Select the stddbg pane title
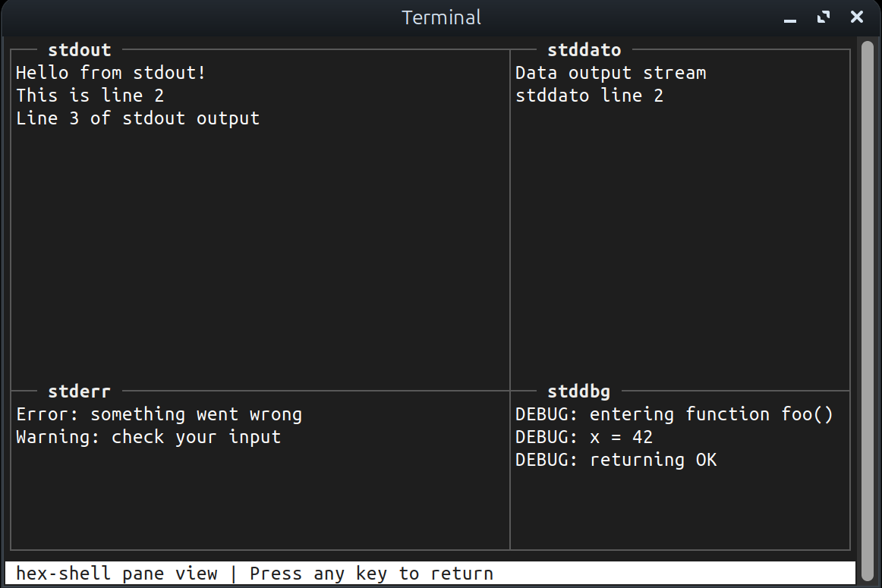The image size is (882, 588). coord(579,391)
